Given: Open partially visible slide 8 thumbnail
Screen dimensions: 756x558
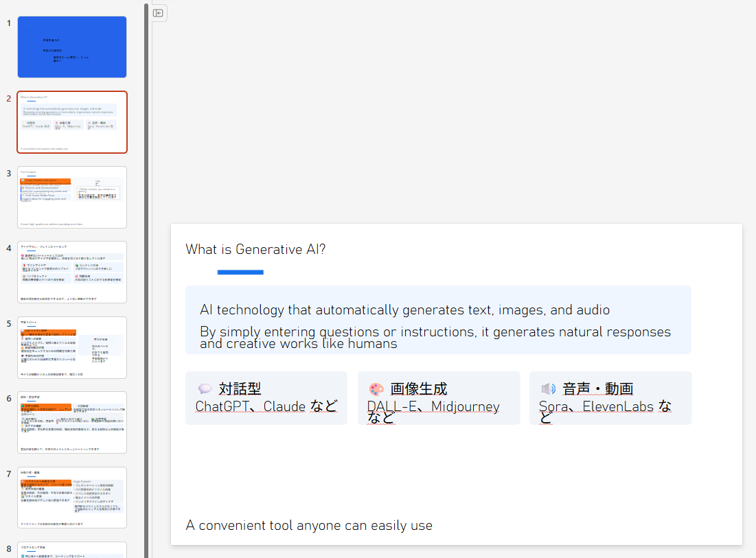Looking at the screenshot, I should pos(72,550).
